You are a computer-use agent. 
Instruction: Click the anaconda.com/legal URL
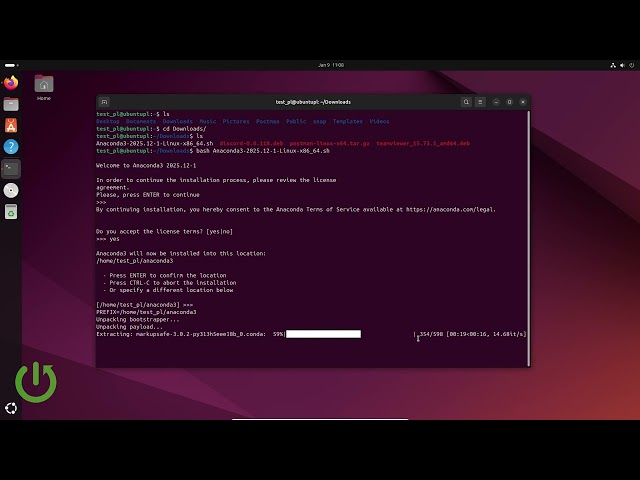pos(451,209)
